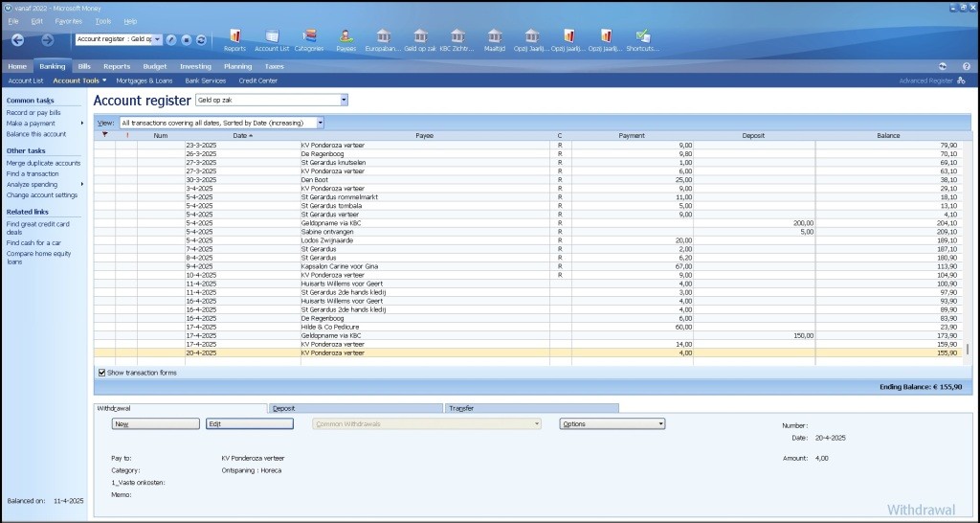Click the exclamation mark column header
This screenshot has height=523, width=980.
pos(127,135)
